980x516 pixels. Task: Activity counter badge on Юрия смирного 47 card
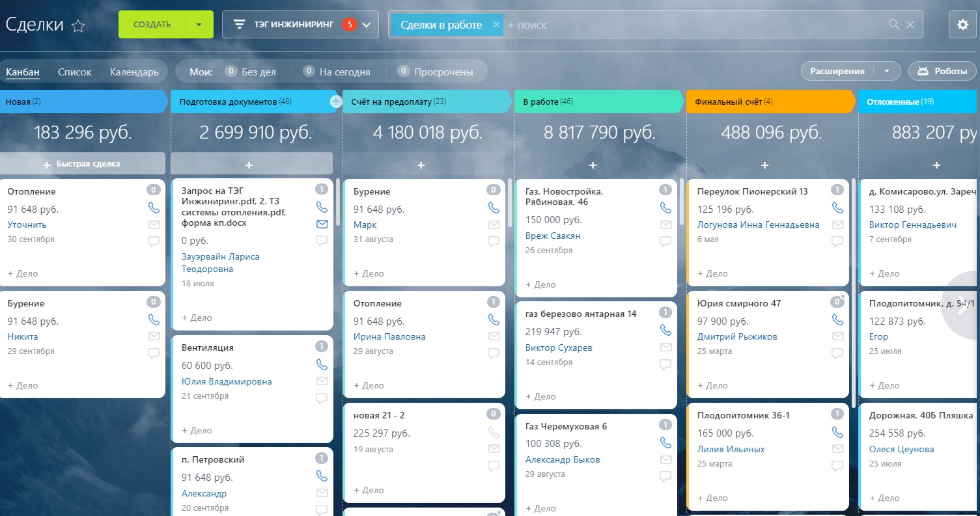(837, 302)
